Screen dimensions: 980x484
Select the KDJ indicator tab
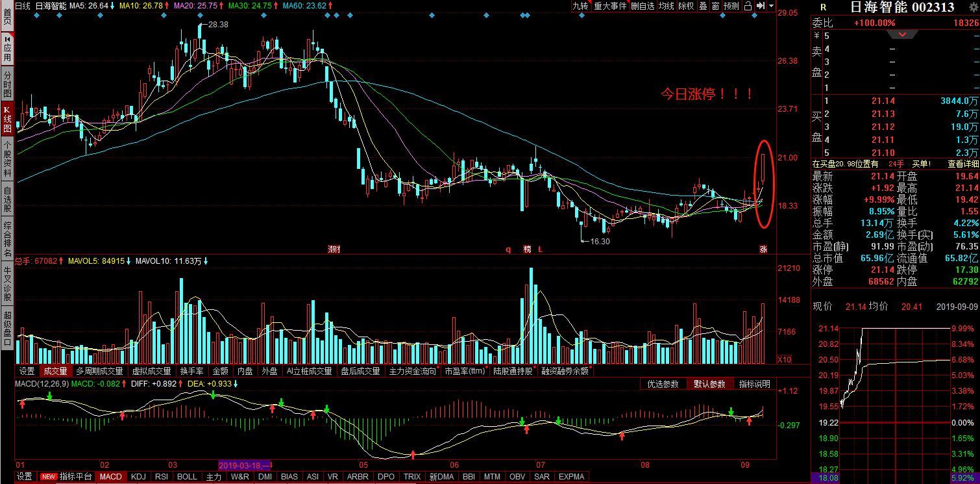138,477
